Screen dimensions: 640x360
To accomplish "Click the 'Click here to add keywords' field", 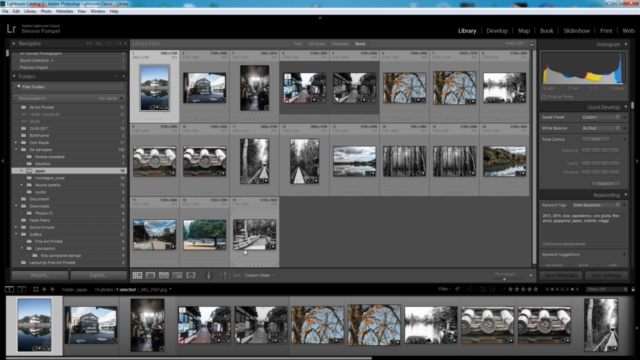I will tap(583, 244).
